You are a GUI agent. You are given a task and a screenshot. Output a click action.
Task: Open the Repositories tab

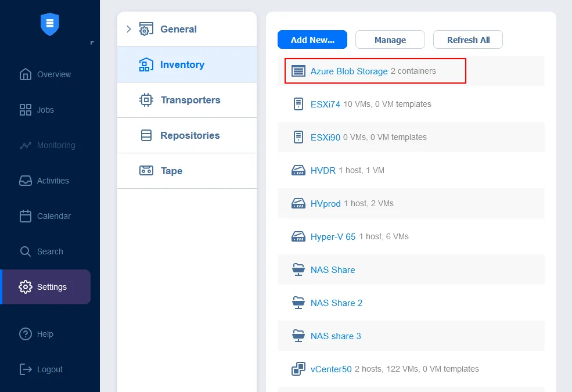tap(190, 135)
